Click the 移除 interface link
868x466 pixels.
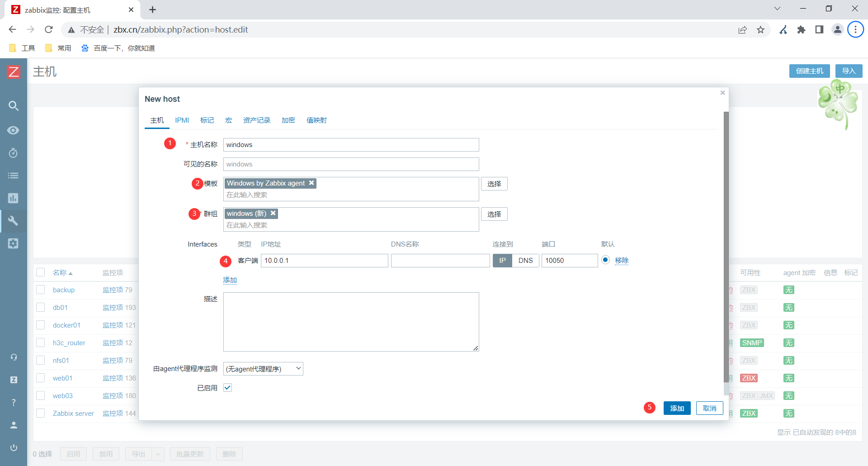point(622,261)
